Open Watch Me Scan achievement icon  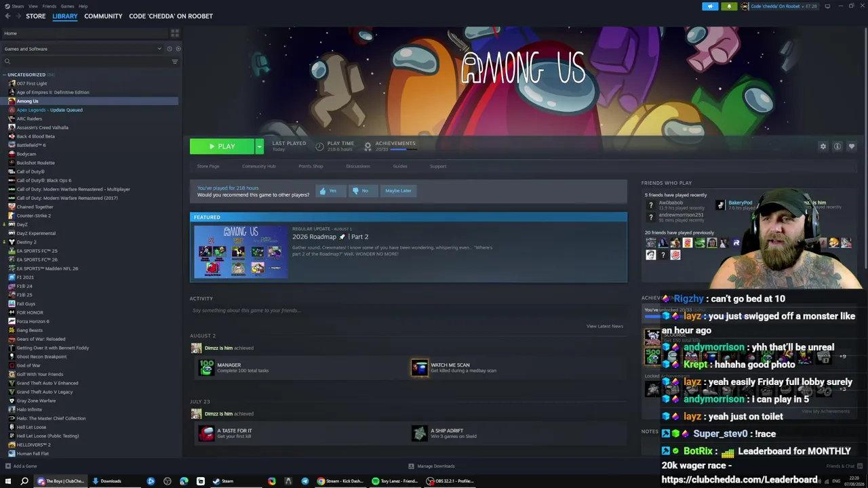tap(420, 367)
